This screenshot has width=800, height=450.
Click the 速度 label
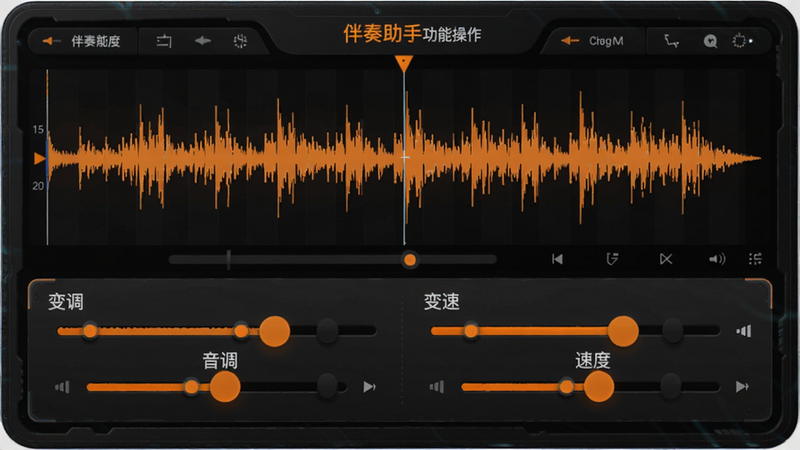point(593,361)
